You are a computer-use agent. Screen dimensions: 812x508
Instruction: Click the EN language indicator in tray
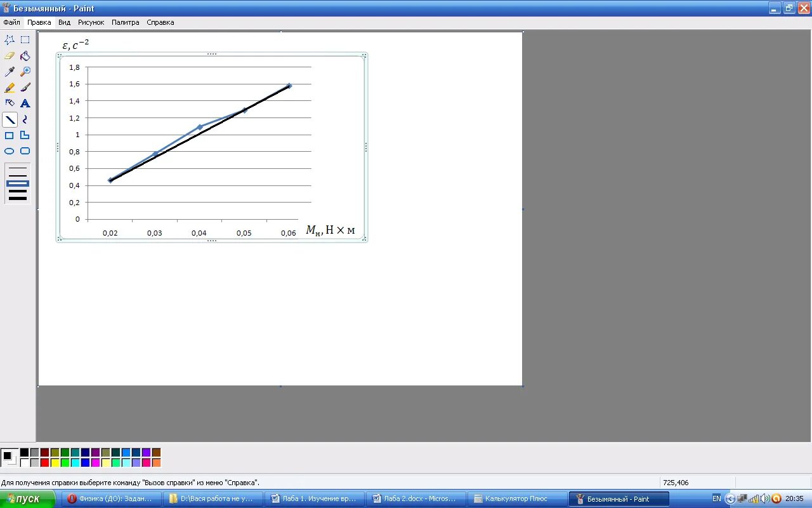716,499
